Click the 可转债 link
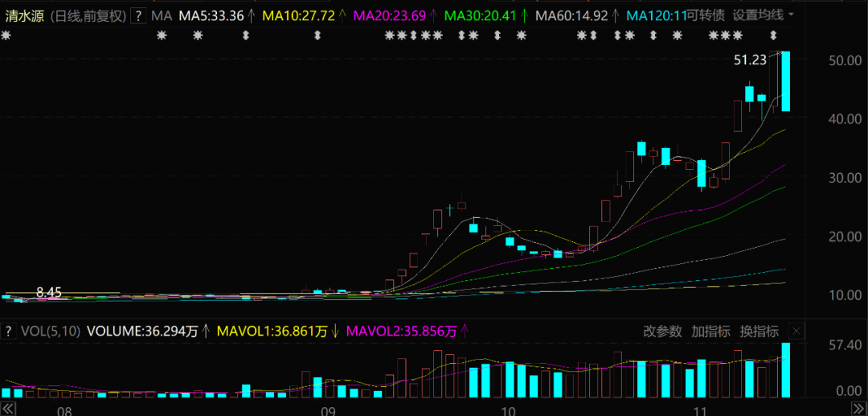 (706, 15)
